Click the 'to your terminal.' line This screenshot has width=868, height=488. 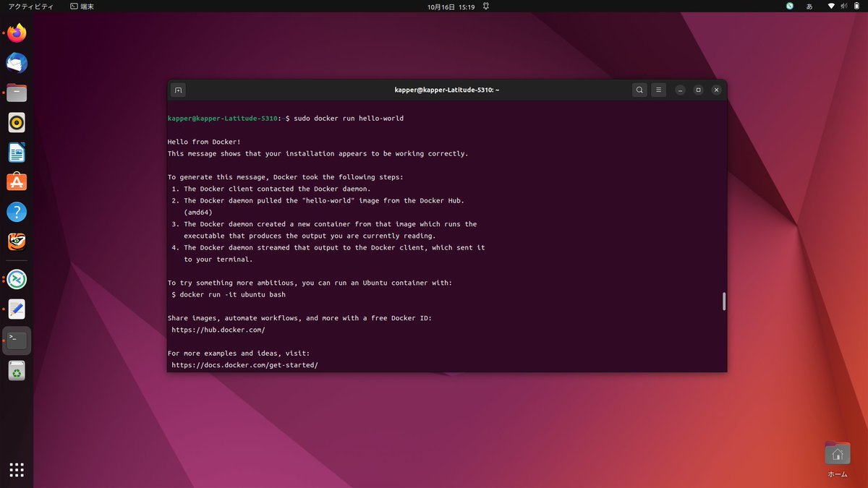pyautogui.click(x=218, y=260)
